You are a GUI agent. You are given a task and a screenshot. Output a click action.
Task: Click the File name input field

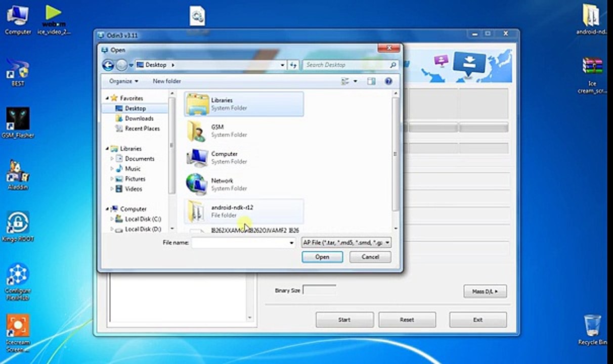tap(239, 243)
